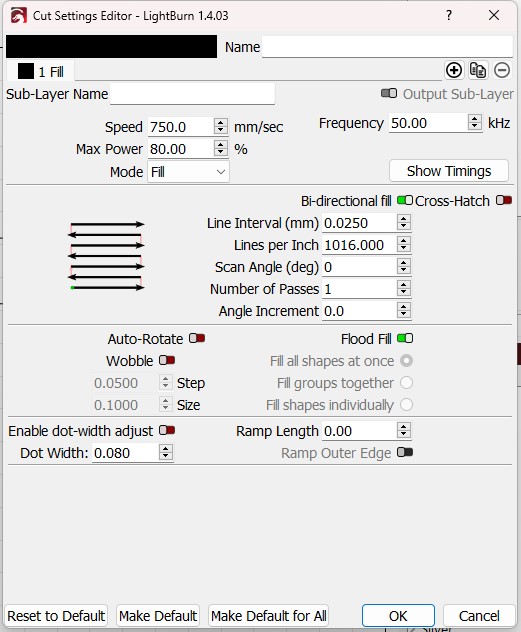Click the Dot Width value field
The image size is (521, 632).
pos(125,453)
